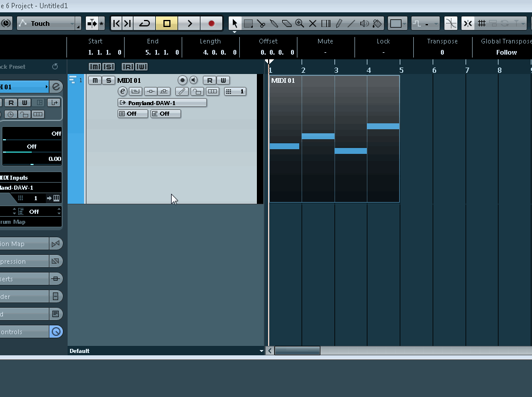Click the Go to Previous Marker button
Image resolution: width=532 pixels, height=397 pixels.
pos(116,23)
